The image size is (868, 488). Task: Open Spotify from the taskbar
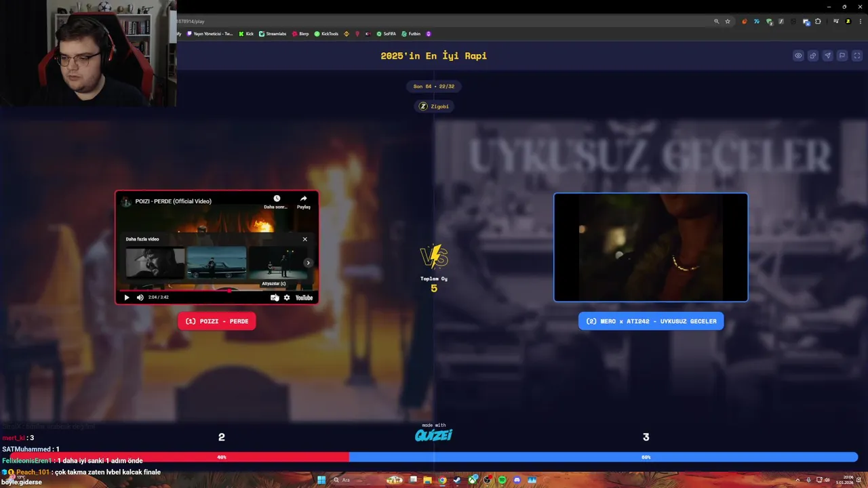coord(502,480)
